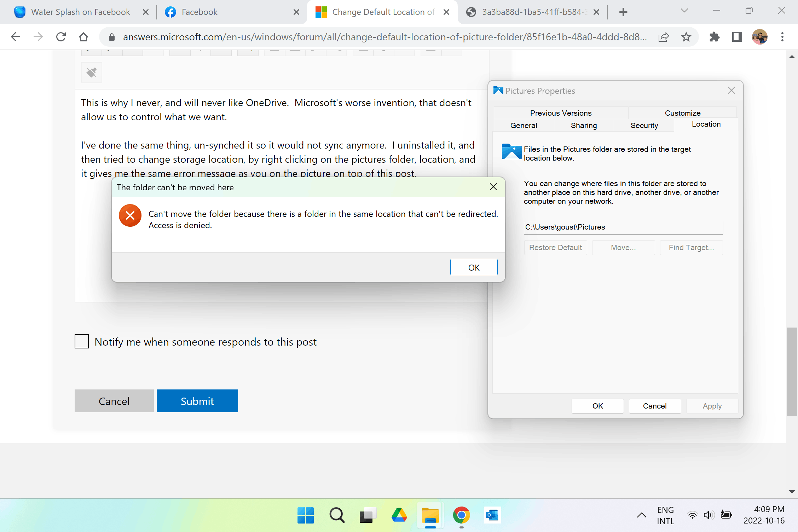Show hidden system tray icons
Viewport: 798px width, 532px height.
coord(641,515)
